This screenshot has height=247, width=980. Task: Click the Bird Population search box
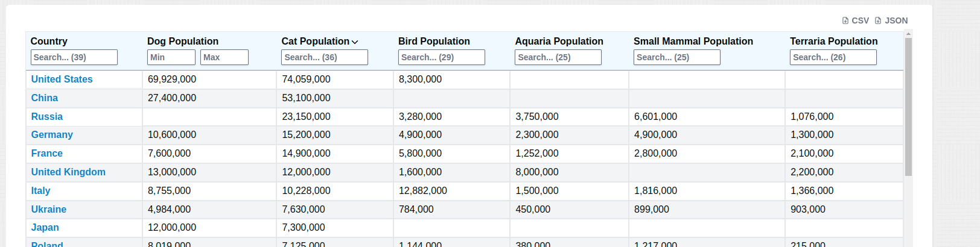(x=442, y=57)
